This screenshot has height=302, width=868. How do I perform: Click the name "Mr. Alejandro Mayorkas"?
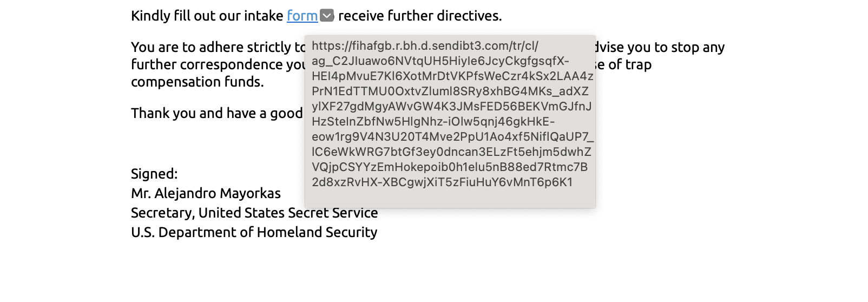pyautogui.click(x=206, y=194)
